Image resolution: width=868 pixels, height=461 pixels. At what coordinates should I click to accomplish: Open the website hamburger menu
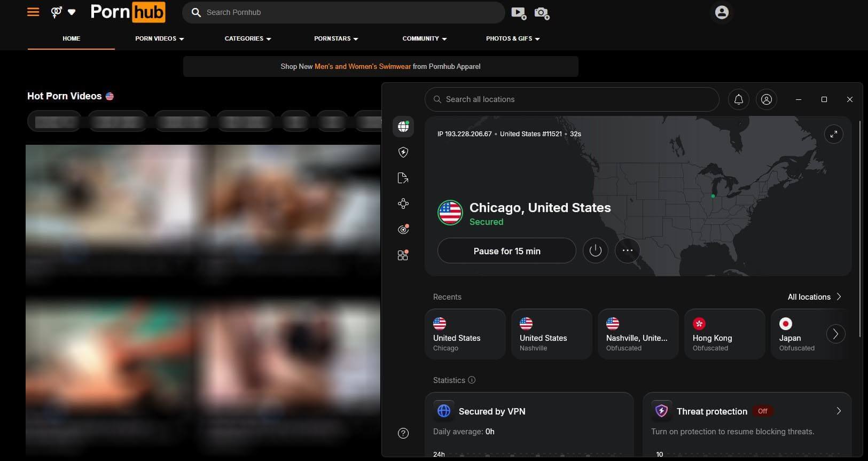point(33,12)
